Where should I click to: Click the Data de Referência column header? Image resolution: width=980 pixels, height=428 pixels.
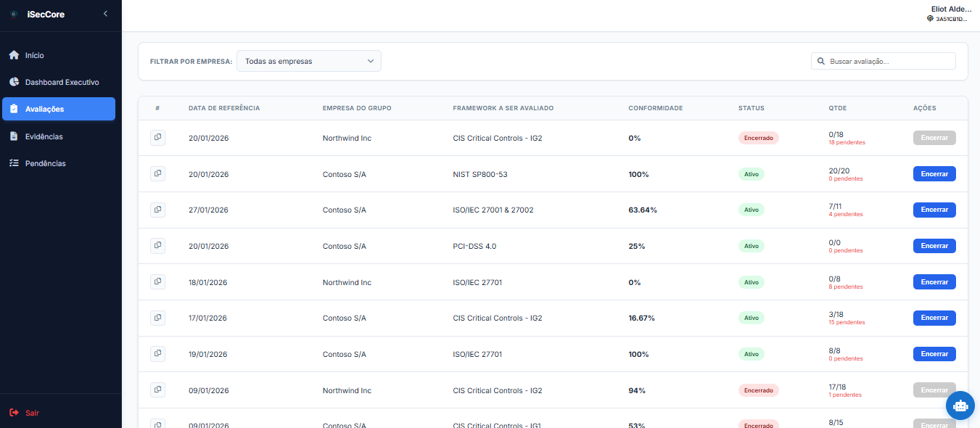point(224,108)
